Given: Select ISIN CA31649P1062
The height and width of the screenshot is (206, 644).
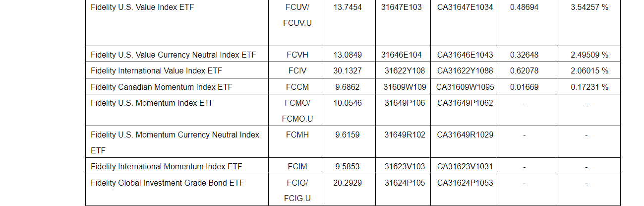Looking at the screenshot, I should pos(465,103).
